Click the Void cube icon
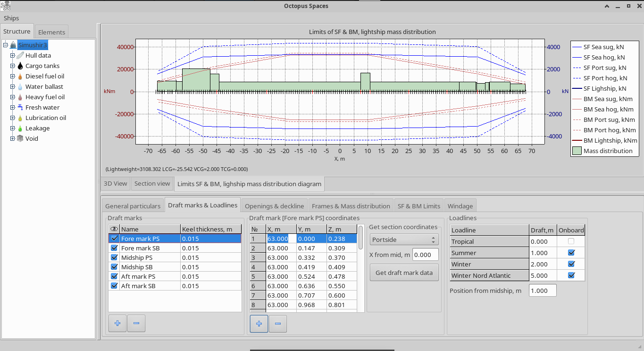644x351 pixels. click(20, 138)
